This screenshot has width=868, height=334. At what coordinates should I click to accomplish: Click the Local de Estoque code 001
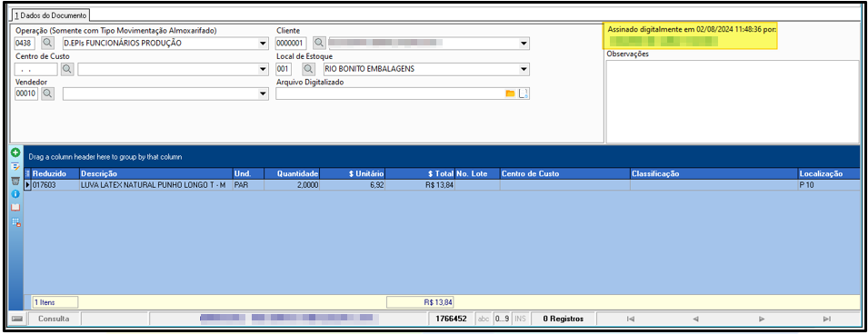click(x=284, y=69)
